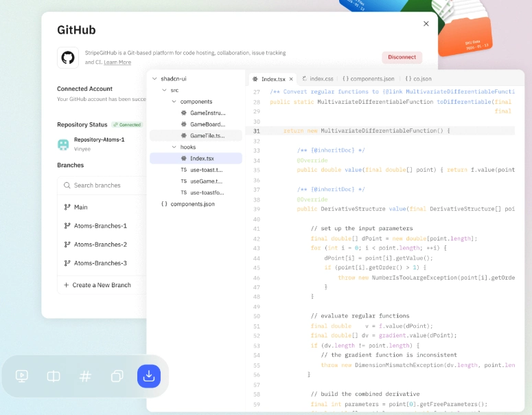Click the '// build the combined derivative' comment
The height and width of the screenshot is (415, 532).
point(365,394)
